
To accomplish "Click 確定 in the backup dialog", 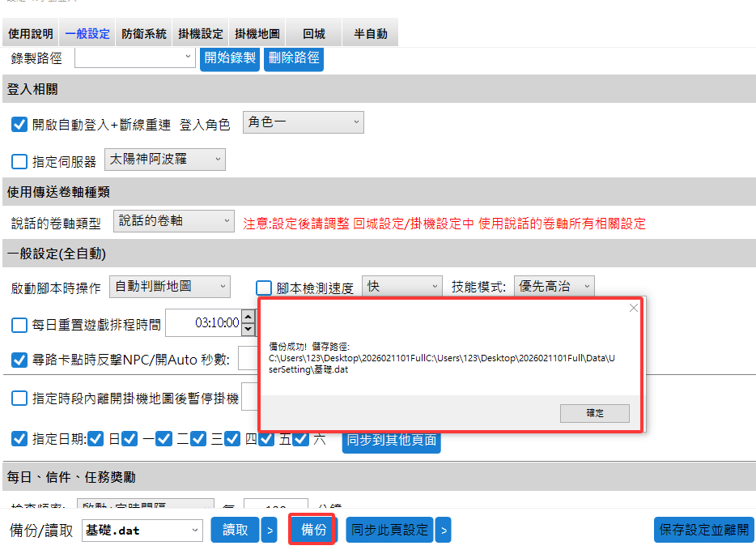I will 595,412.
